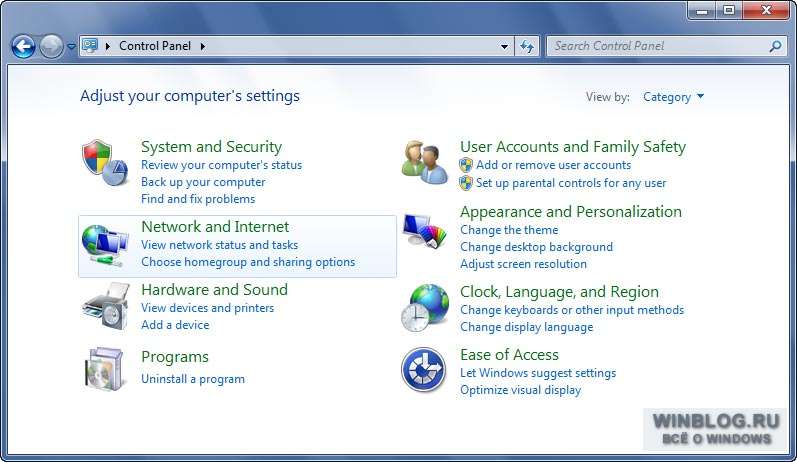
Task: Open the User Accounts people icon
Action: [x=424, y=163]
